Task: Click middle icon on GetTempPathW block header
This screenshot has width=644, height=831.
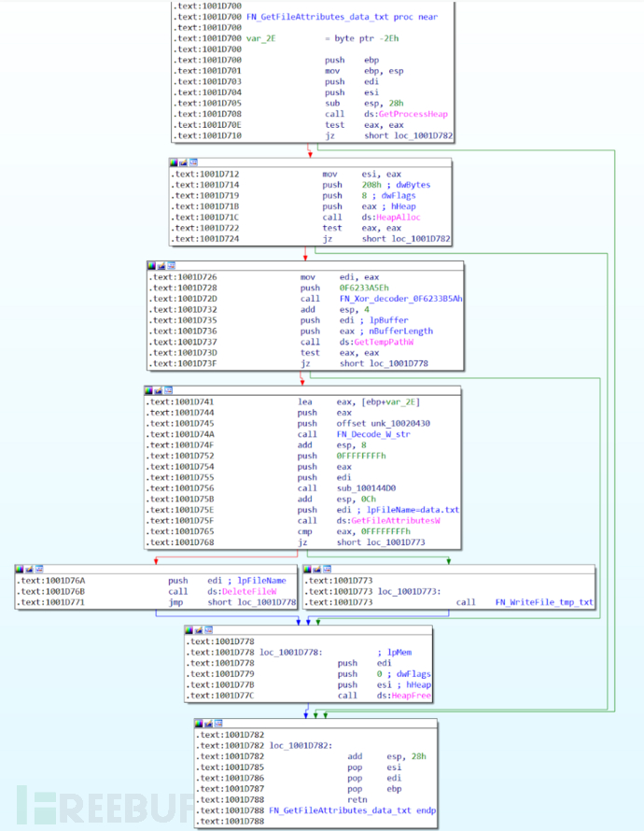Action: (161, 265)
